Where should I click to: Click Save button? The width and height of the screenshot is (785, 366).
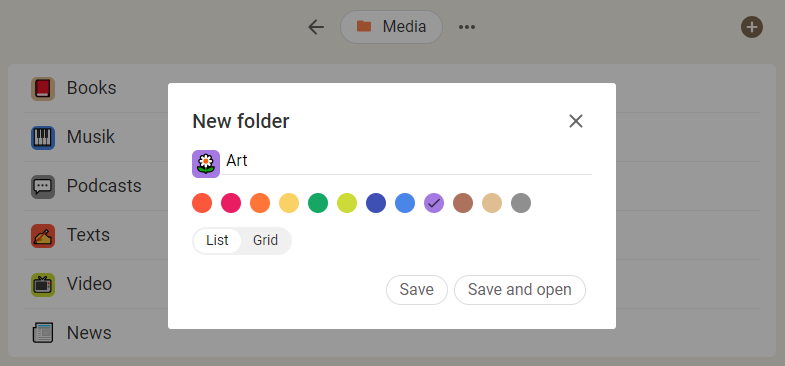click(417, 290)
